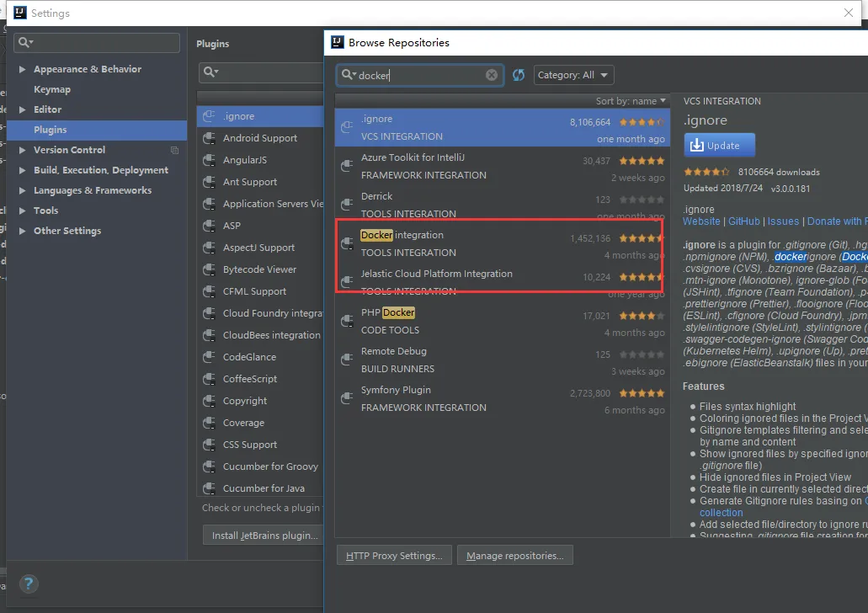868x613 pixels.
Task: Click search magnifier in Browse Repositories field
Action: coord(349,74)
